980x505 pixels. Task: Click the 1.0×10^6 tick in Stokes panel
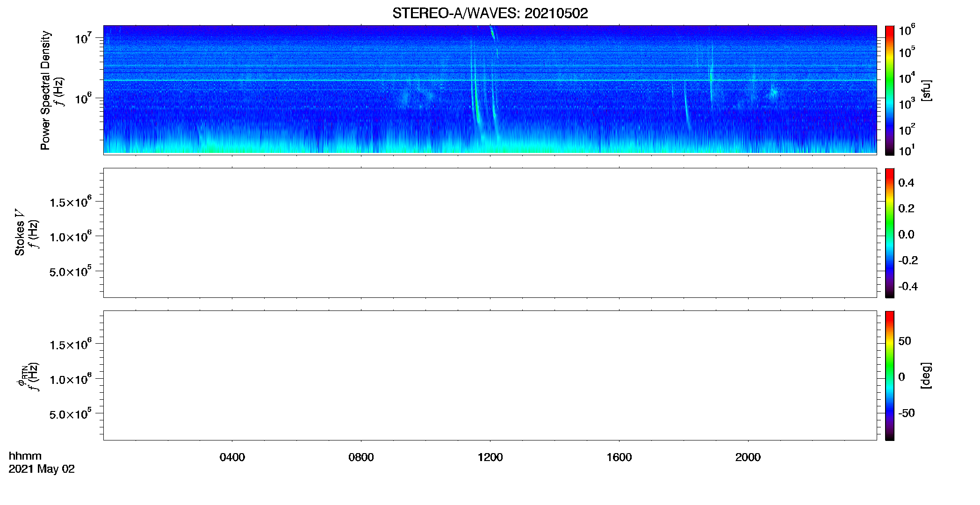pyautogui.click(x=71, y=236)
